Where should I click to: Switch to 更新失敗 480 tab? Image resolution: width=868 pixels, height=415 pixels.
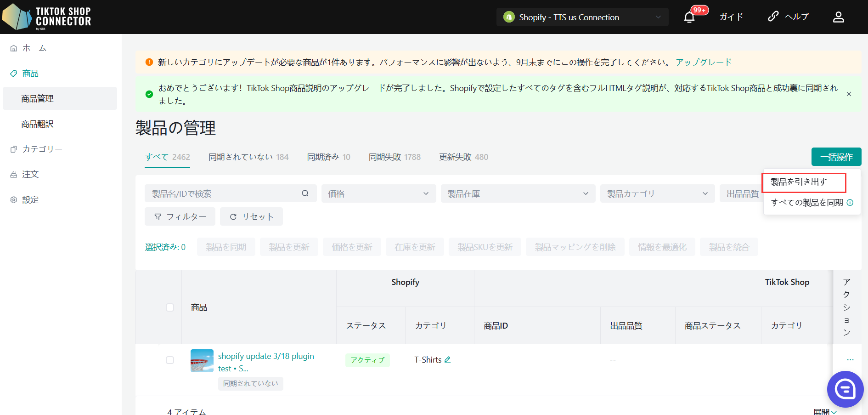[x=463, y=157]
